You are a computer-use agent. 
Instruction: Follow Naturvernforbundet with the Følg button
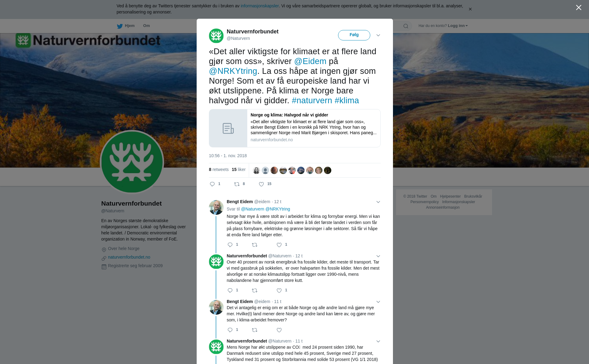[x=354, y=35]
